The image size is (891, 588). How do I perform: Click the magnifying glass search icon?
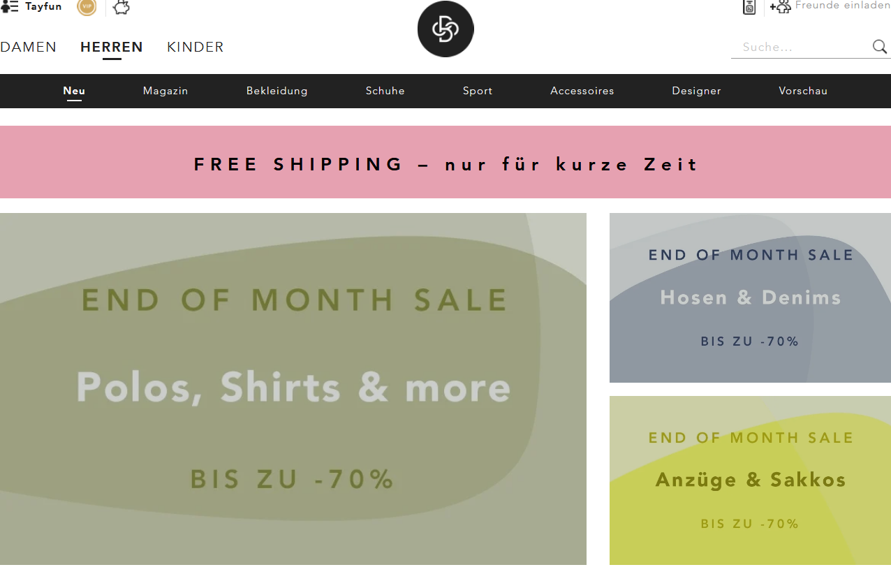(879, 47)
